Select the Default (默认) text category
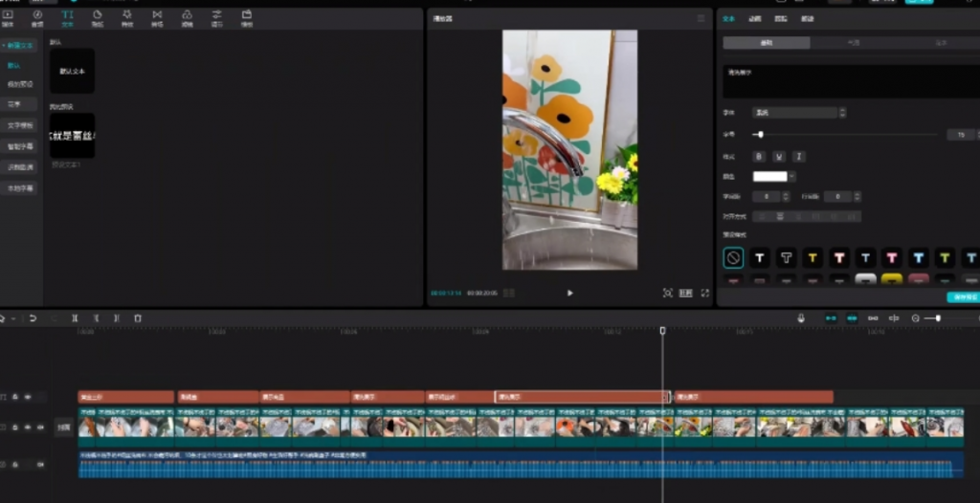The image size is (980, 503). (14, 65)
